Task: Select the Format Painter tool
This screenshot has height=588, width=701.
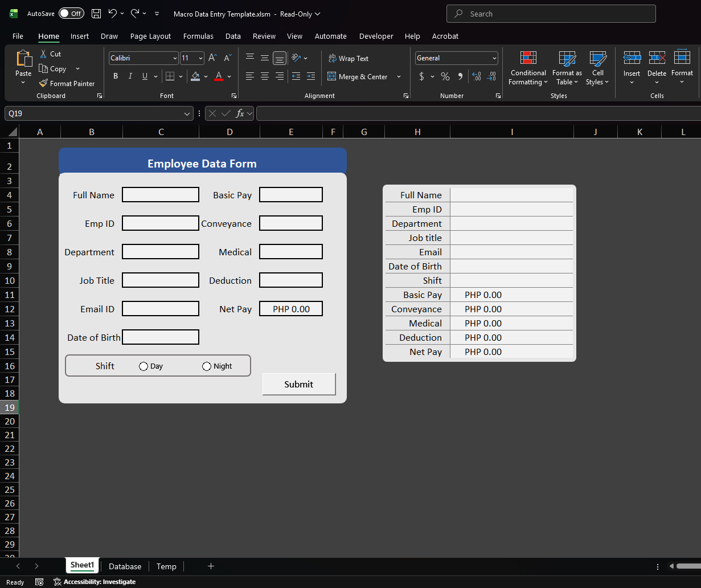Action: point(67,83)
